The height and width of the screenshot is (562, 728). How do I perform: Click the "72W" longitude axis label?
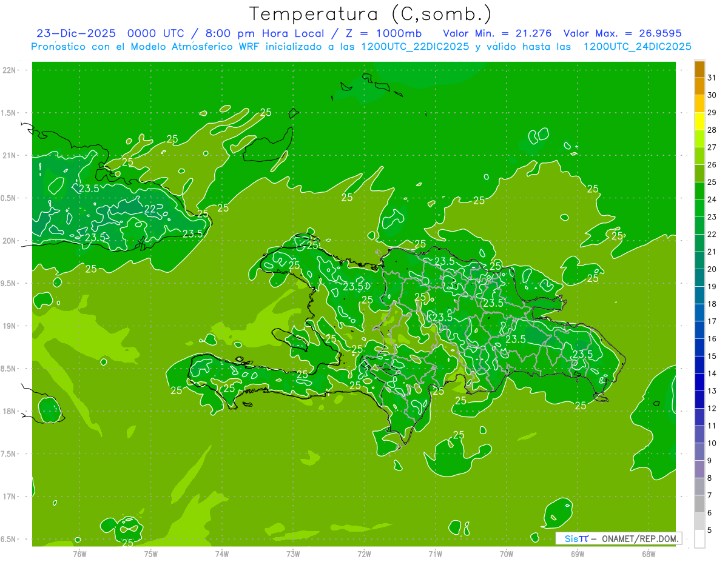click(x=364, y=554)
